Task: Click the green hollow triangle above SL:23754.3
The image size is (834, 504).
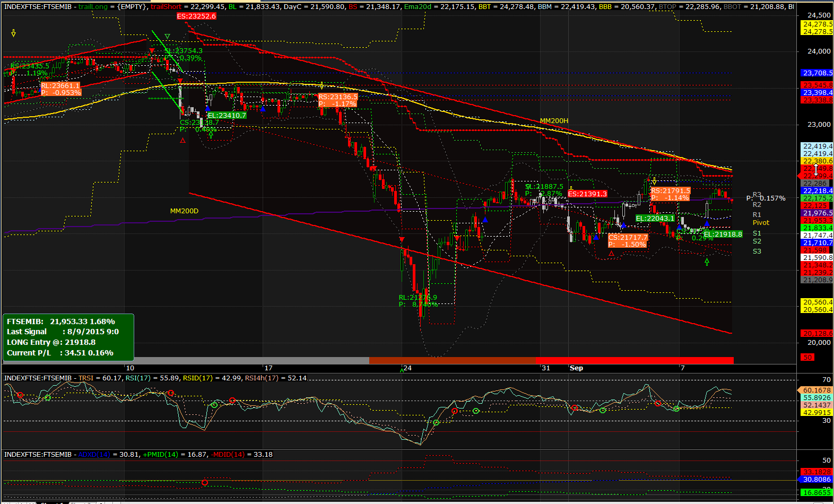Action: 167,37
